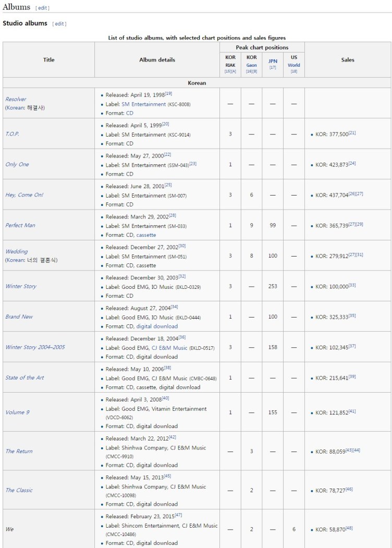Click cassette format link in Perfect Man row

point(146,235)
